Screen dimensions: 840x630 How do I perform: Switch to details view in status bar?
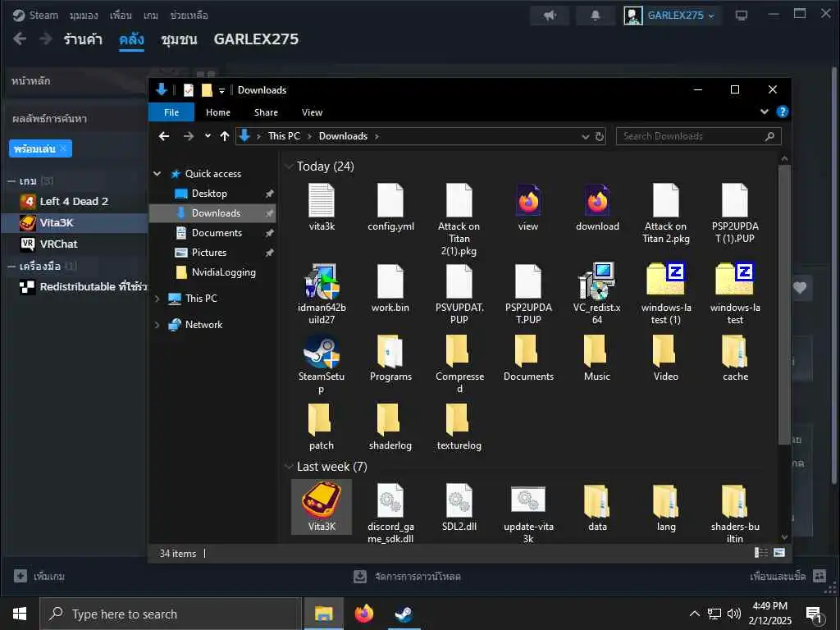click(760, 552)
